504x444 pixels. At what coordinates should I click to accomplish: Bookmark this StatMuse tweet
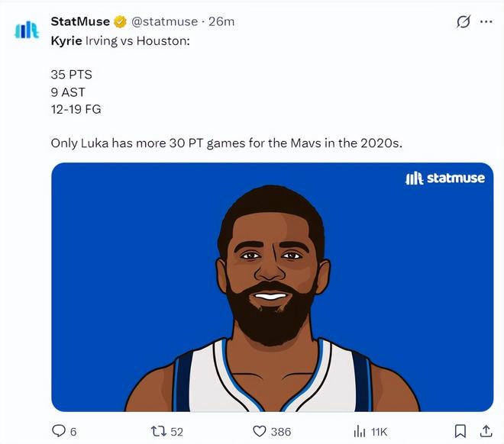click(x=460, y=431)
